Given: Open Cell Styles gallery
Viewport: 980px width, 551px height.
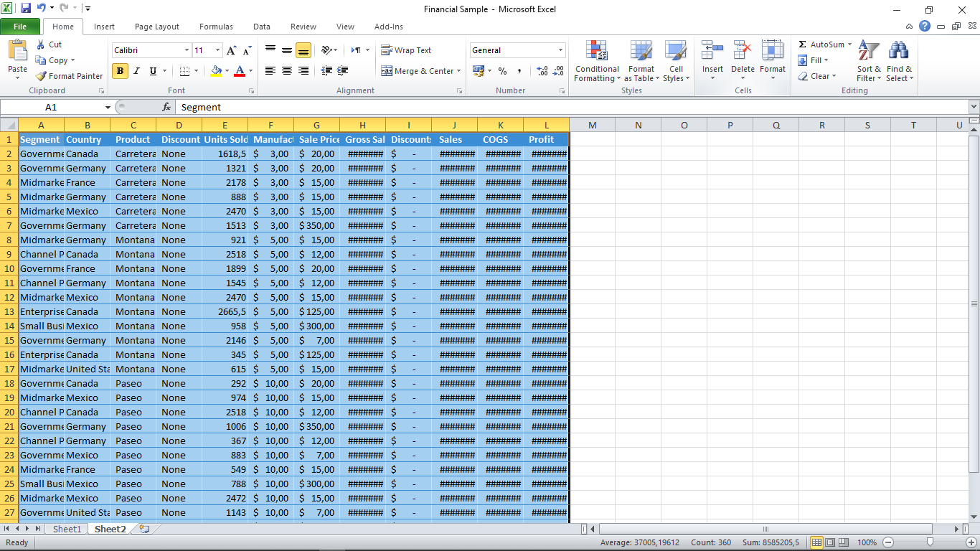Looking at the screenshot, I should pyautogui.click(x=676, y=62).
